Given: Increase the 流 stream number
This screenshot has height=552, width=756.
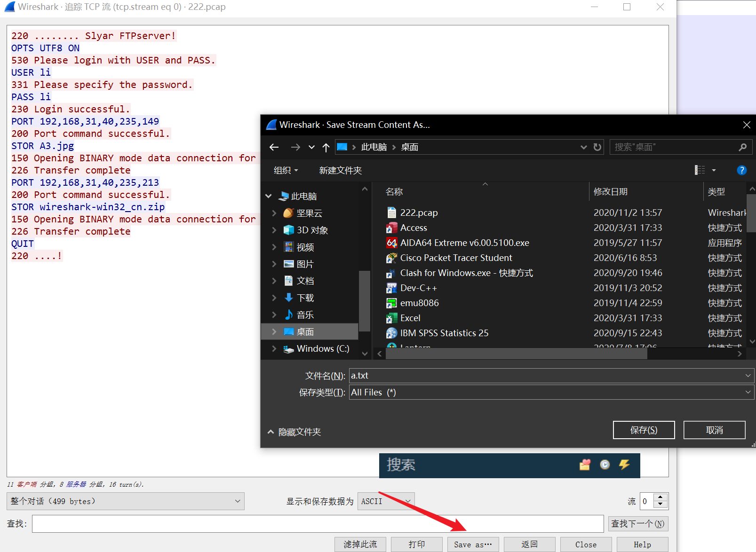Looking at the screenshot, I should tap(661, 497).
